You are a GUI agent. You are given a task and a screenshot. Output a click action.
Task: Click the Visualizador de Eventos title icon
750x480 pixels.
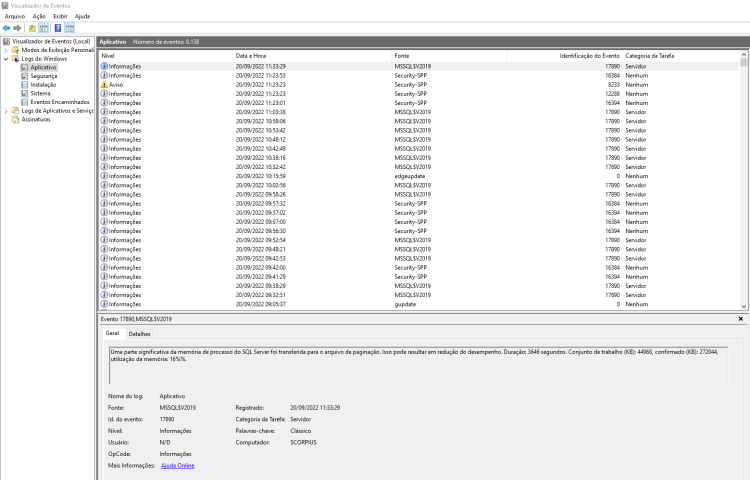5,6
